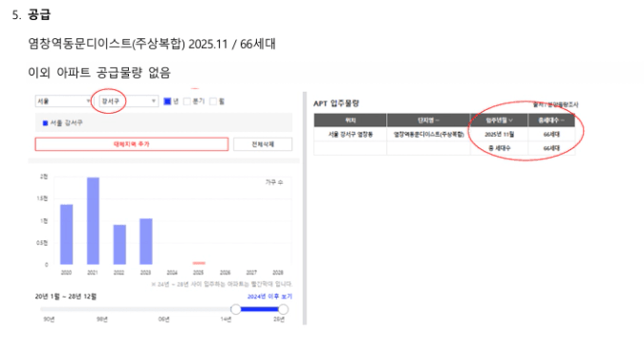Click the red 대체지역 추가 button
Screen dimensions: 644x353
132,144
